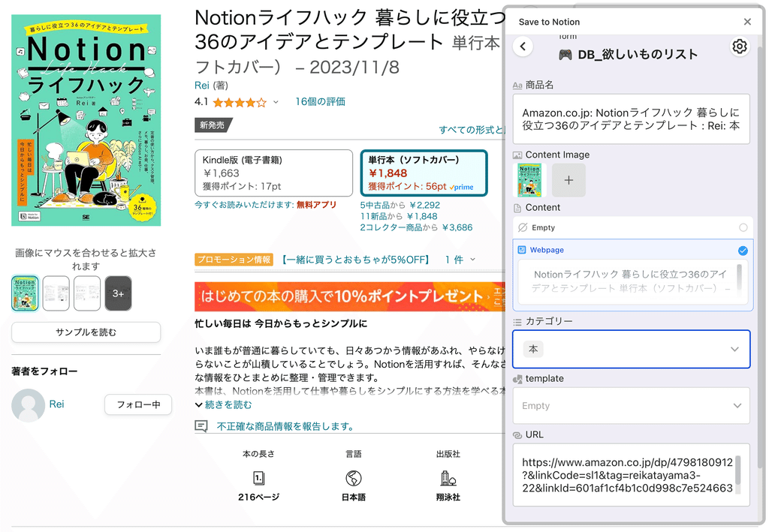Screen dimensions: 769x532
Task: Open the Rei author link under the title
Action: (x=201, y=86)
